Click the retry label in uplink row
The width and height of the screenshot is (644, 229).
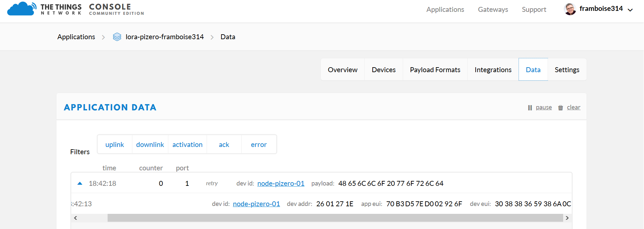click(212, 183)
